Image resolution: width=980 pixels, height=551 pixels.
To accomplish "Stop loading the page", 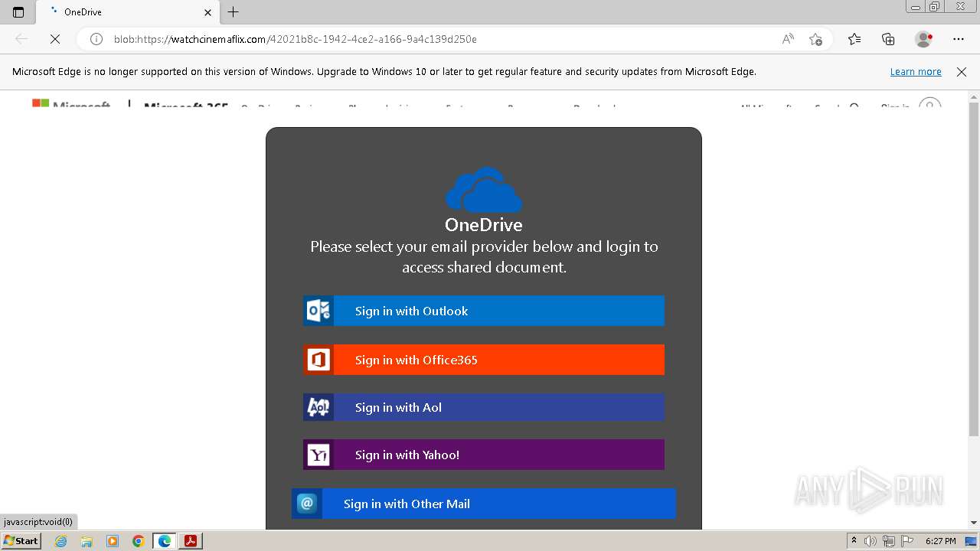I will click(55, 39).
